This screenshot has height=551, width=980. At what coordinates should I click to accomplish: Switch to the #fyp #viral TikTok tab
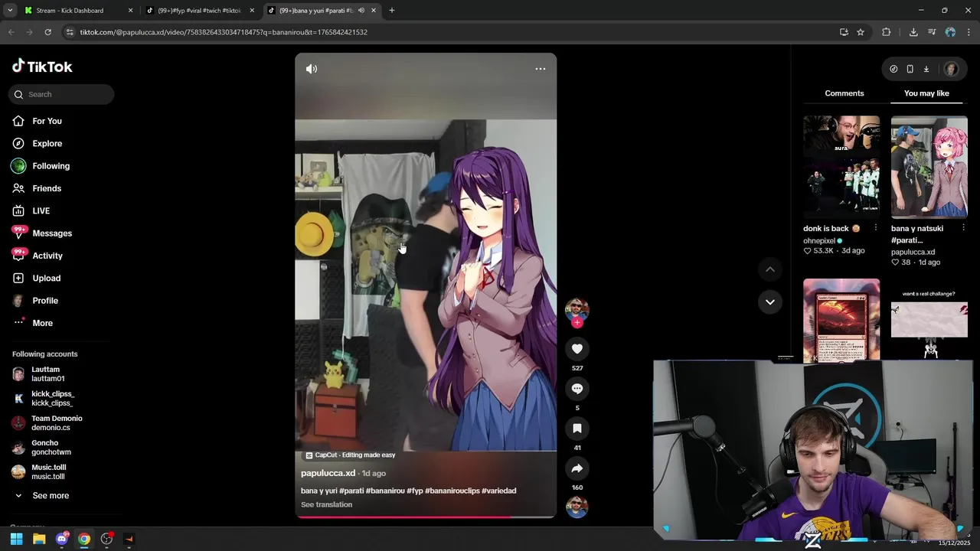pyautogui.click(x=199, y=11)
